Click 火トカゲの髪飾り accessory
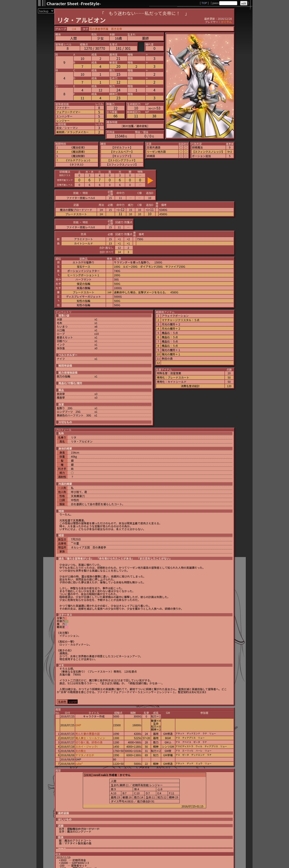The width and height of the screenshot is (289, 868). [84, 262]
